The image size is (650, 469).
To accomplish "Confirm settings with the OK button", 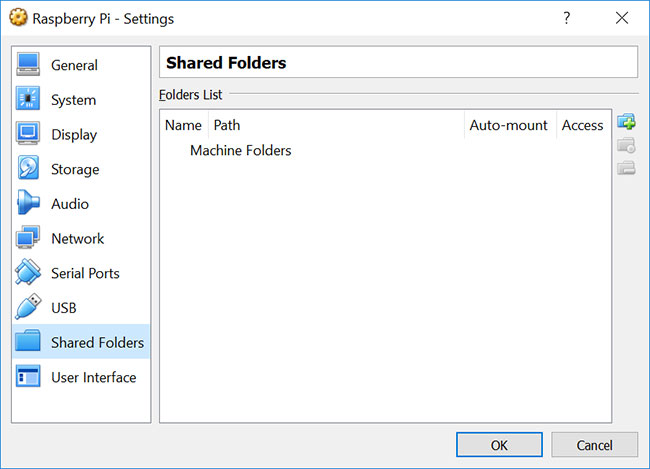I will click(499, 445).
